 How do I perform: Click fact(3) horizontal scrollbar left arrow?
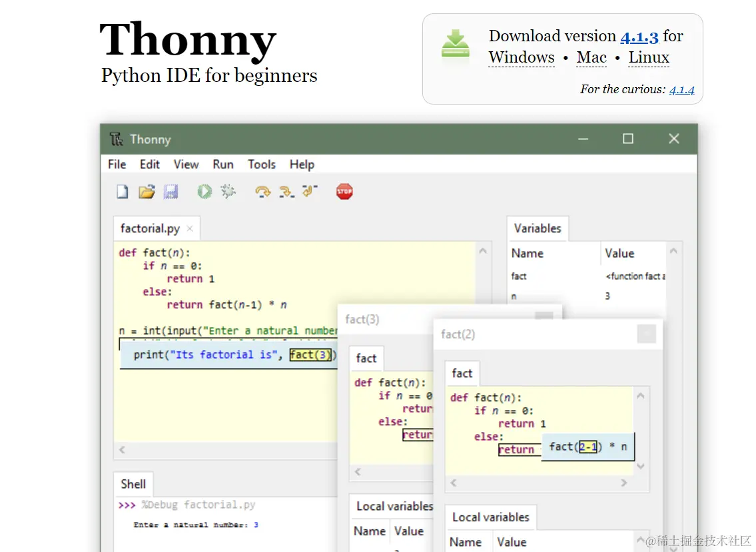coord(357,471)
